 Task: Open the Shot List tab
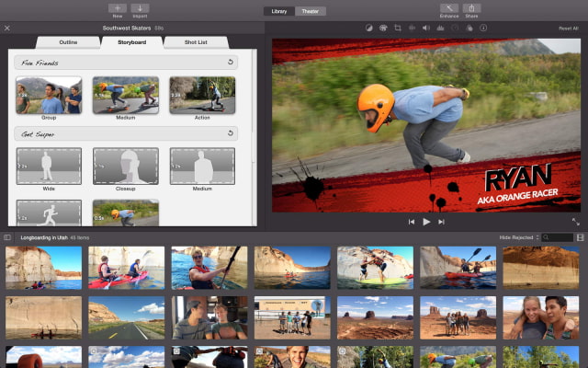tap(198, 41)
